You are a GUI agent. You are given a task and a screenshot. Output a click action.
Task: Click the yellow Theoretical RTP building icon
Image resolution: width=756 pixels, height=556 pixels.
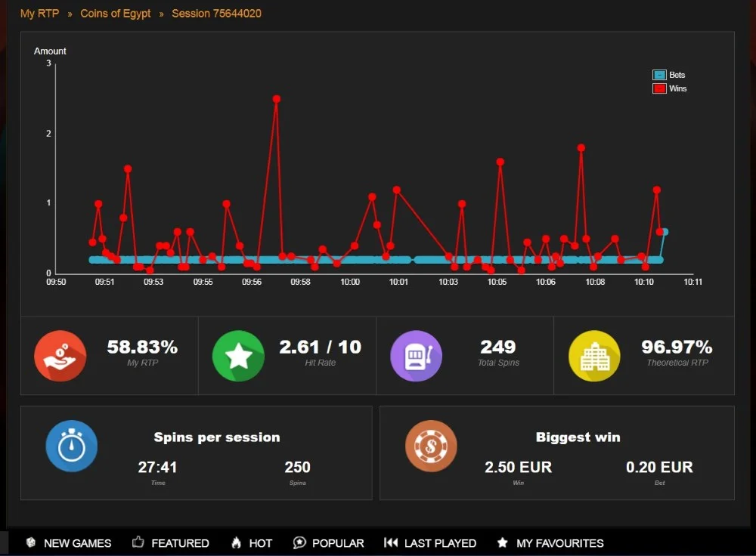(594, 356)
